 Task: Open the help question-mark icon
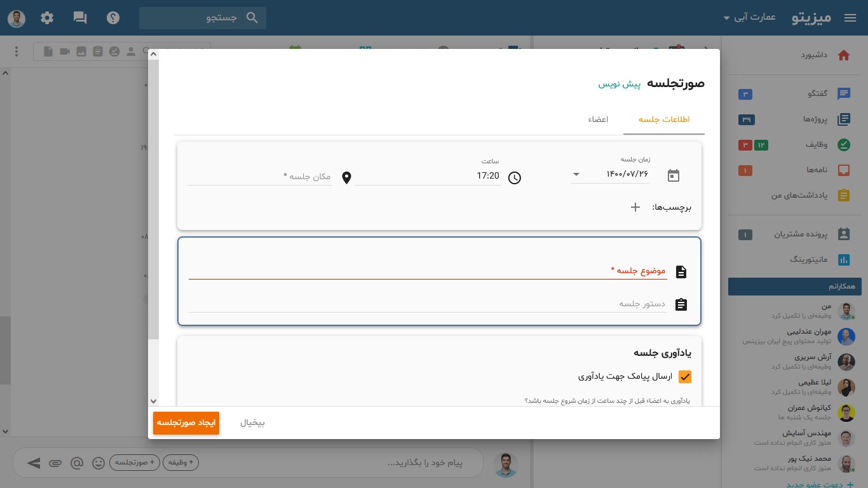click(x=113, y=18)
